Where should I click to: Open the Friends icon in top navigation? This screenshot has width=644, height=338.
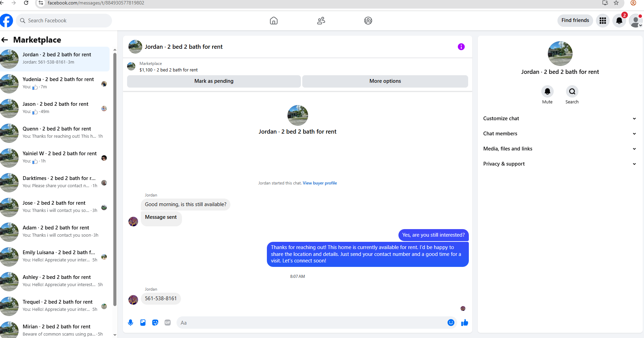point(321,21)
